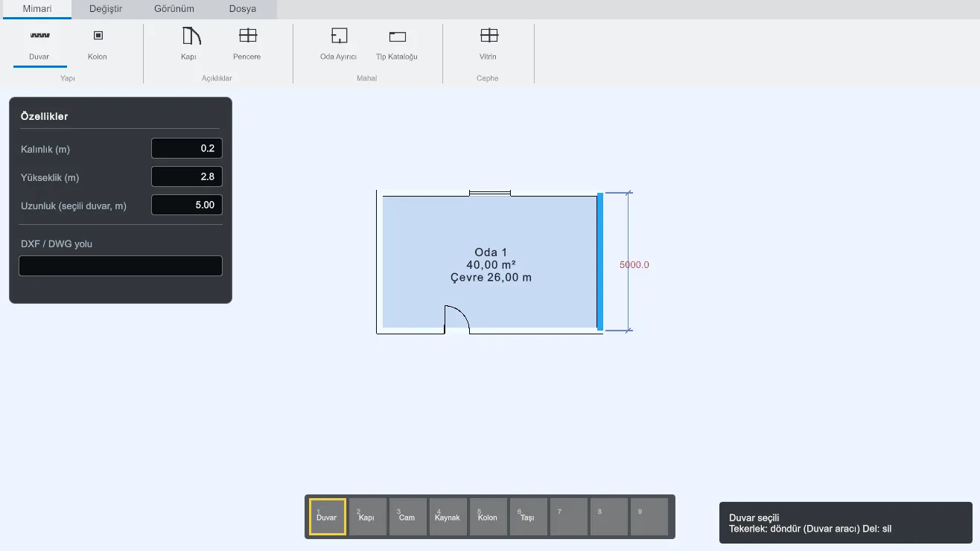The image size is (980, 551).
Task: Click the 5000.0 dimension label
Action: pos(634,264)
